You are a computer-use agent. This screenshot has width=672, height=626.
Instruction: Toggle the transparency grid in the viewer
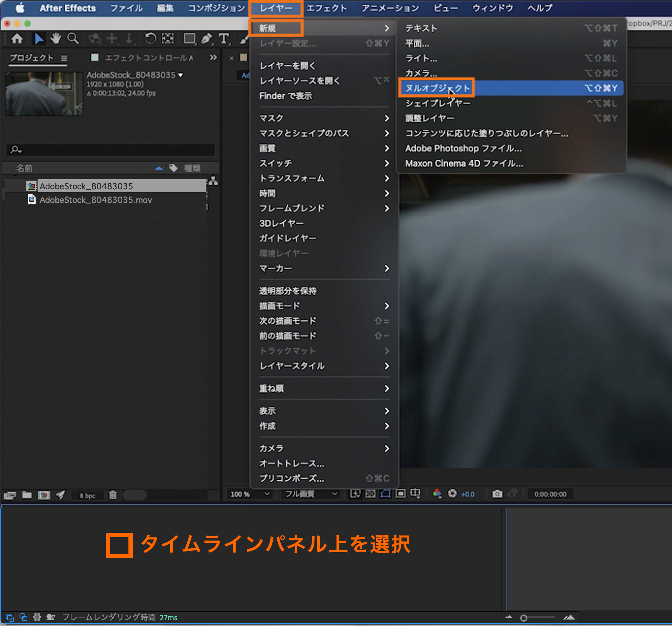click(x=371, y=494)
